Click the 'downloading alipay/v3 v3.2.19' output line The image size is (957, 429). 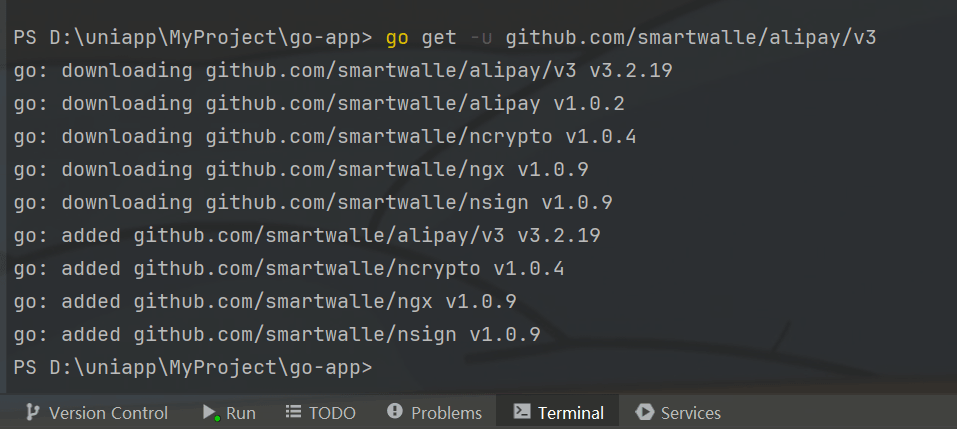(343, 72)
